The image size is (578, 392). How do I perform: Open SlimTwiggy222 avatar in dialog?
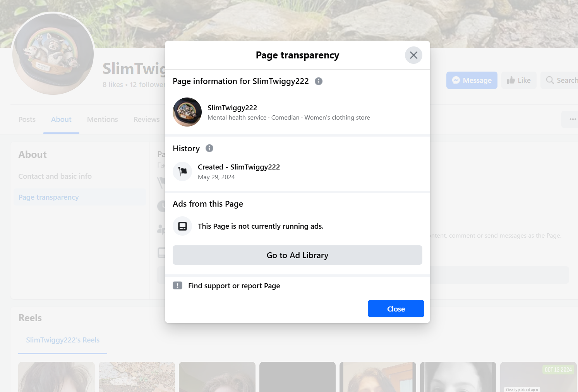tap(187, 112)
